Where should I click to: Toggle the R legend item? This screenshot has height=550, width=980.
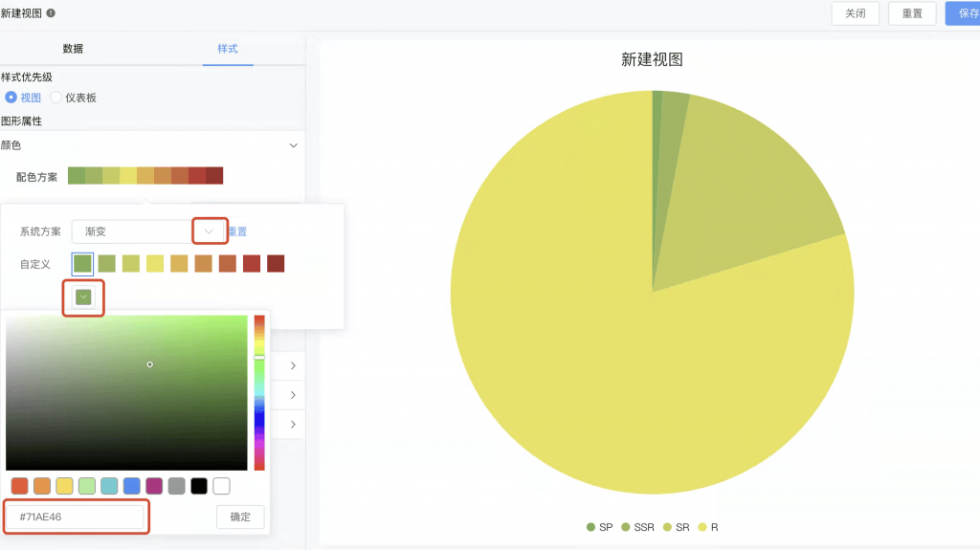point(708,527)
